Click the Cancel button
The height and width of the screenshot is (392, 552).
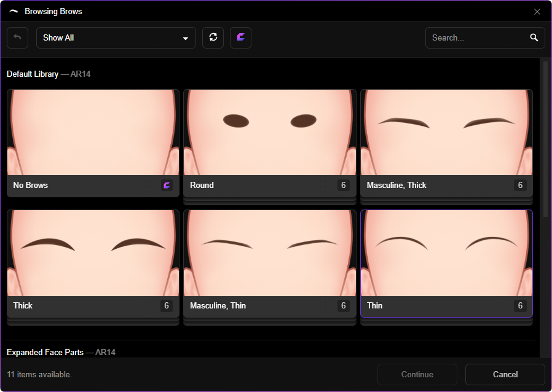pyautogui.click(x=505, y=374)
